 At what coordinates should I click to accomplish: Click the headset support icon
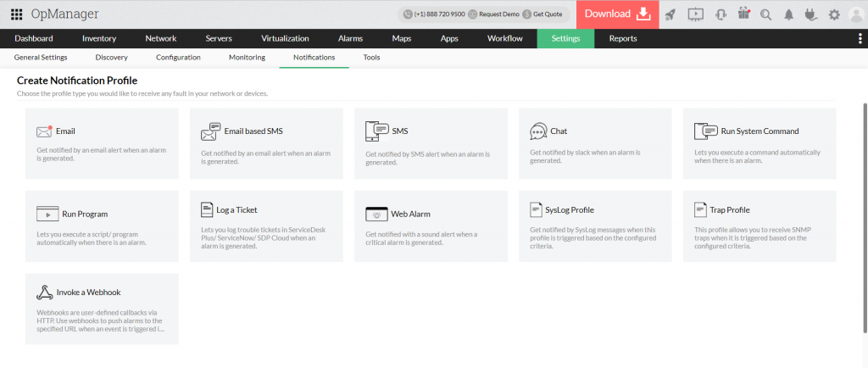[x=721, y=14]
